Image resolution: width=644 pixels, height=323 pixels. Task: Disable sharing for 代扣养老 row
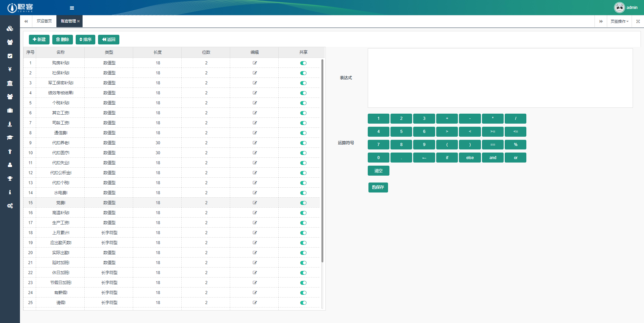click(x=303, y=143)
